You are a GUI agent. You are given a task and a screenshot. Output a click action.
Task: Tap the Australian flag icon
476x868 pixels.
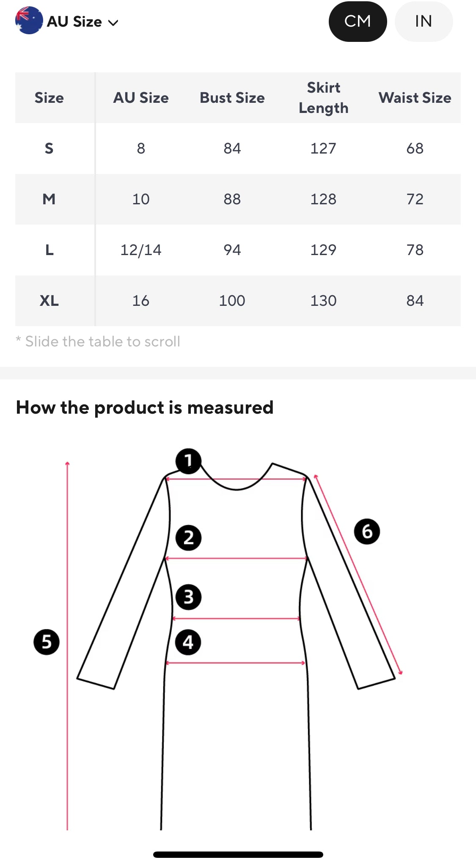(29, 21)
